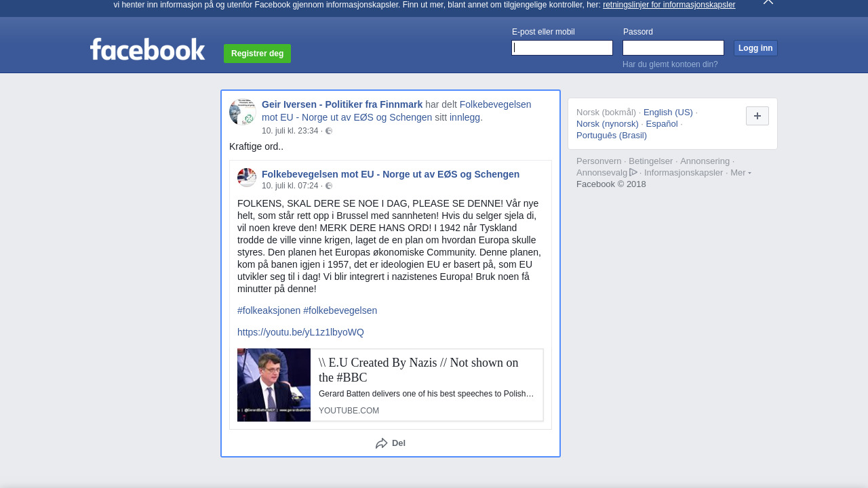Open the Personvern footer link
The width and height of the screenshot is (868, 488).
coord(599,161)
